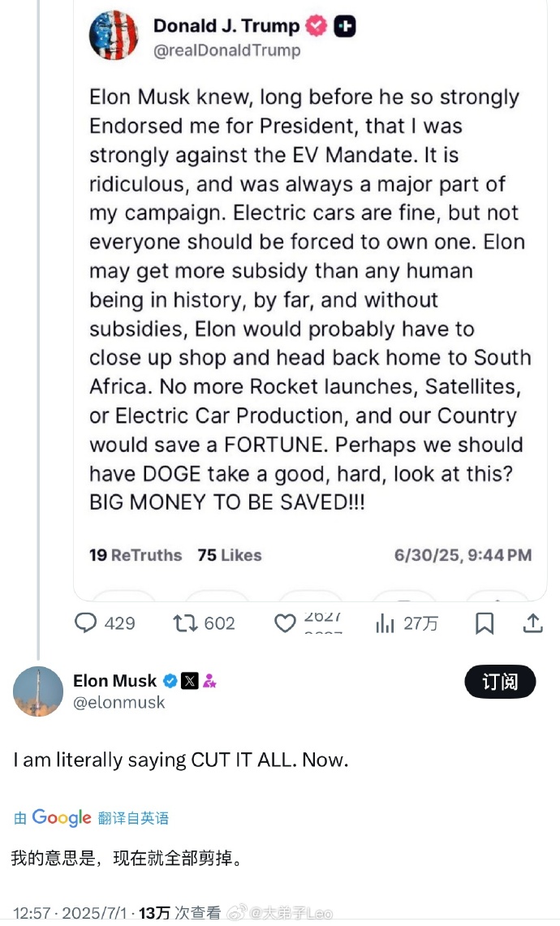Click Elon Musk's blue verified checkmark
Screen dimensions: 560x926
[170, 680]
